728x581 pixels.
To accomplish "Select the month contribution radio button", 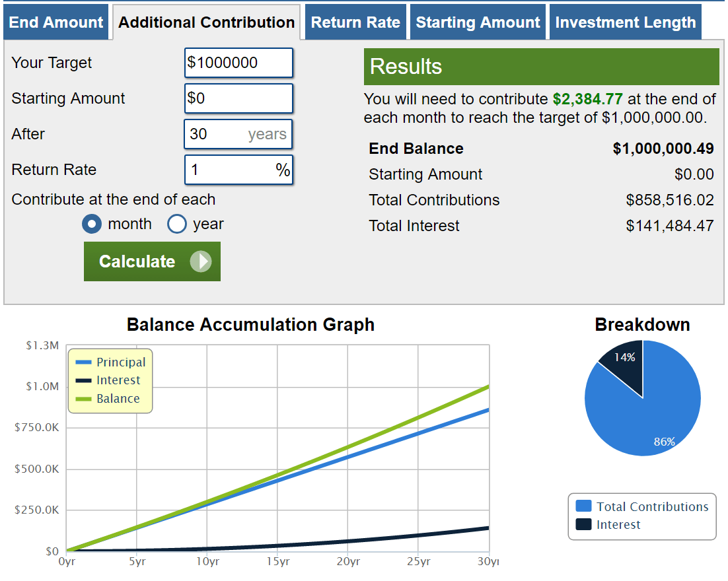I will tap(92, 224).
